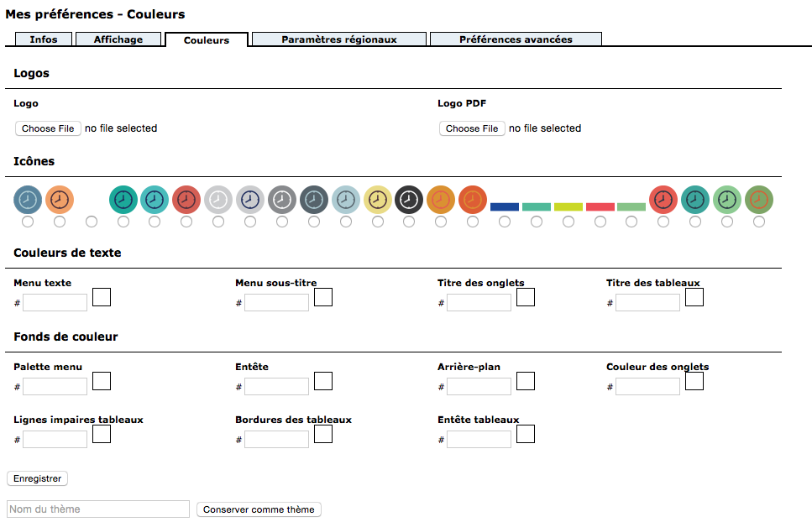
Task: Click the red bar icon
Action: click(x=600, y=206)
